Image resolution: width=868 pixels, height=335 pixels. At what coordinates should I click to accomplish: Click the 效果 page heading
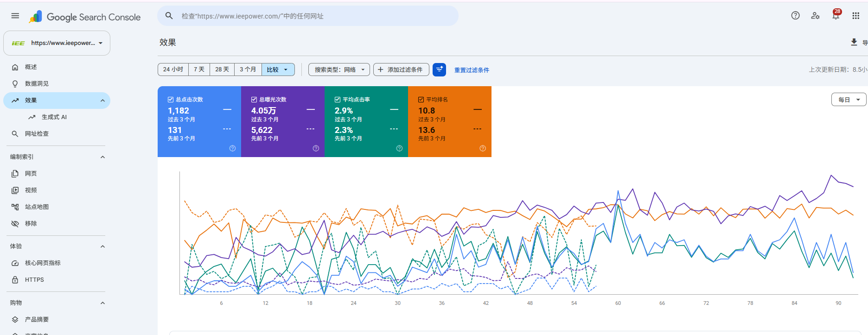[168, 42]
